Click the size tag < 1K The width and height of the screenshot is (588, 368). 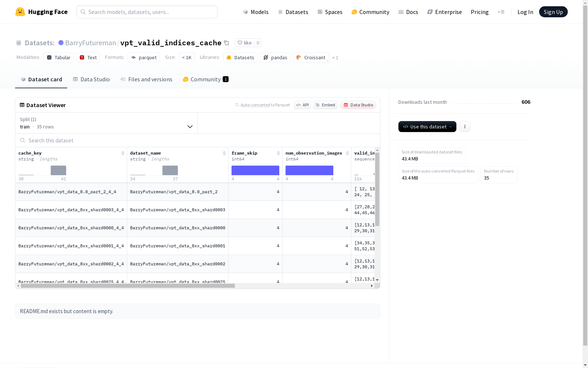(187, 57)
